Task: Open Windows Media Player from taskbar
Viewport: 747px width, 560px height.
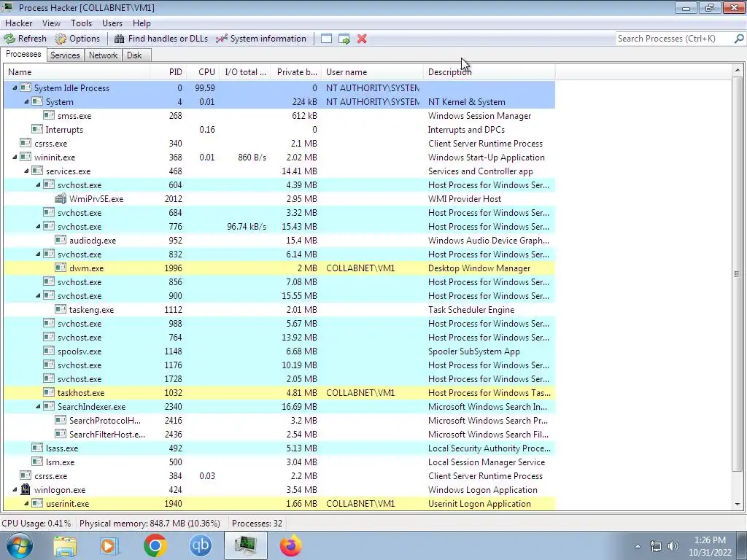Action: tap(109, 545)
